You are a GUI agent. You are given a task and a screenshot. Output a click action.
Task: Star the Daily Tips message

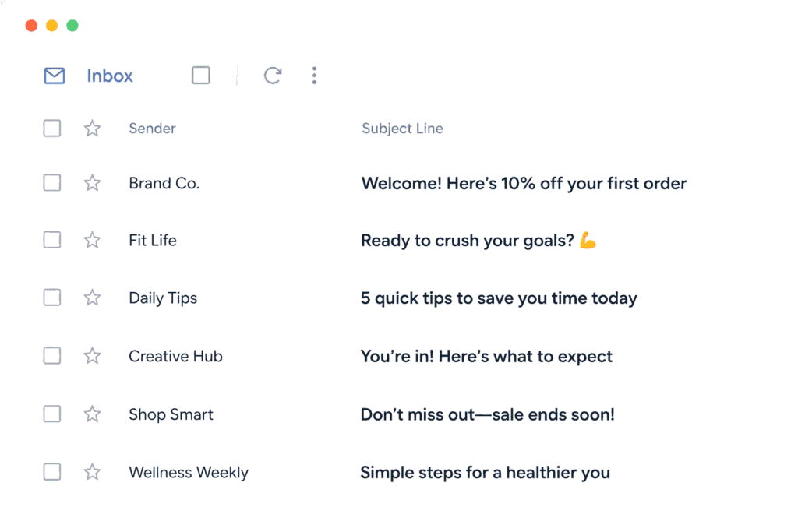pos(92,298)
